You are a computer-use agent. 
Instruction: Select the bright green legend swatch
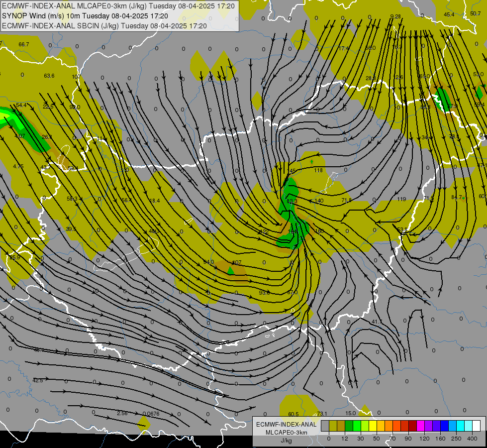point(357,426)
